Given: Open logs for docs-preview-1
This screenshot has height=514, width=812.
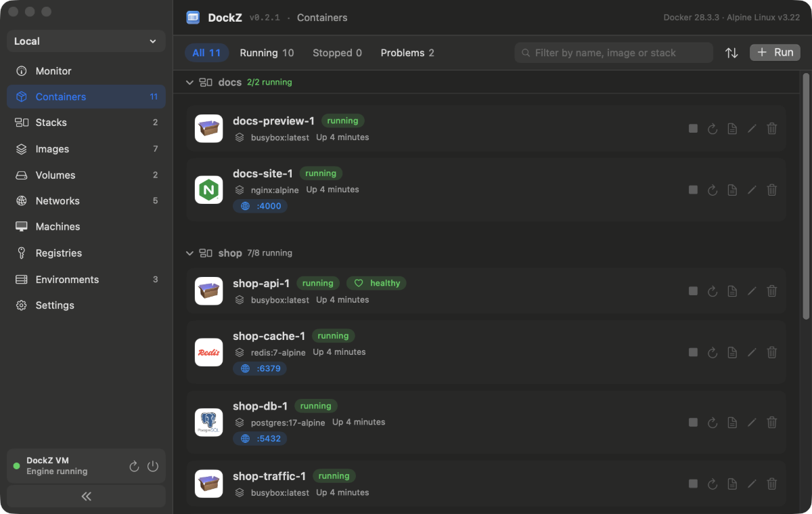Looking at the screenshot, I should click(731, 129).
